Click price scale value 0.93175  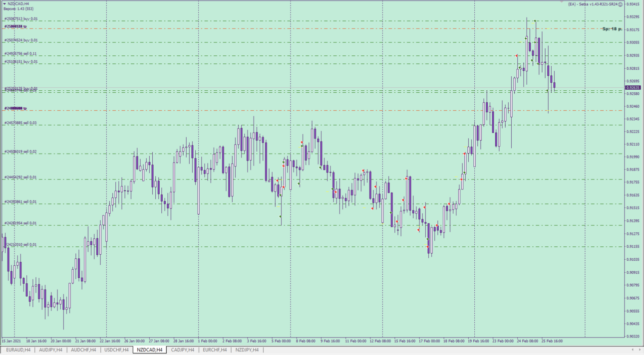[x=633, y=30]
